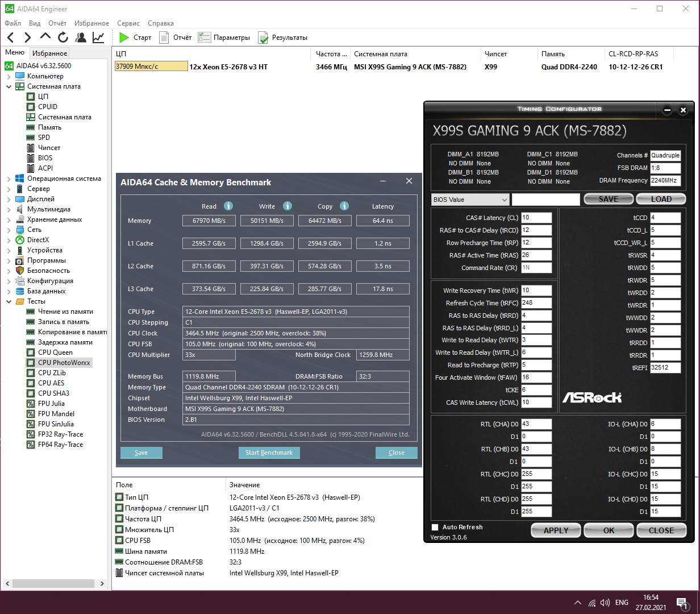
Task: Switch to the Избранное sidebar tab
Action: [49, 53]
